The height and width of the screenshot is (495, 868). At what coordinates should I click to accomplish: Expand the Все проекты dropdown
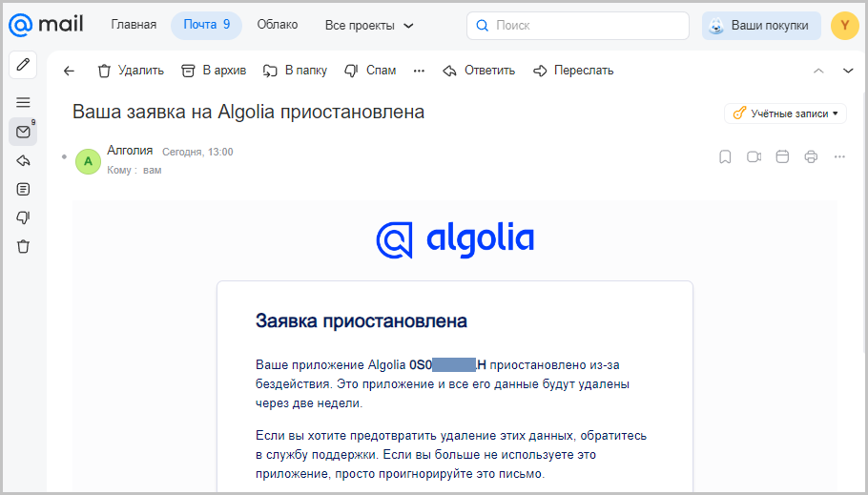click(x=369, y=26)
